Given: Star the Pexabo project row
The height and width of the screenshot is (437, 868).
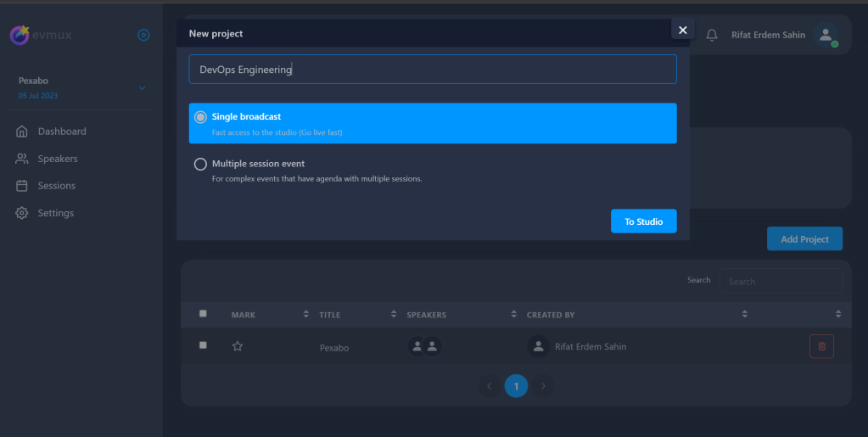Looking at the screenshot, I should click(x=238, y=346).
